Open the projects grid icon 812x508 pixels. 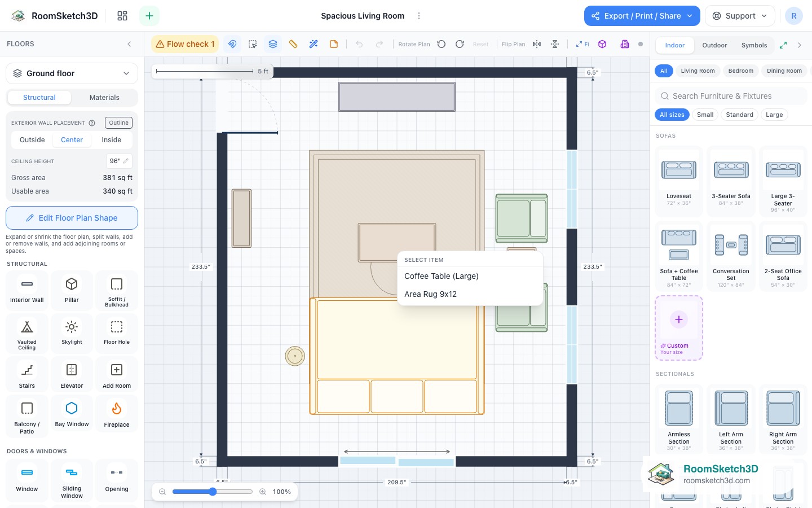tap(122, 16)
